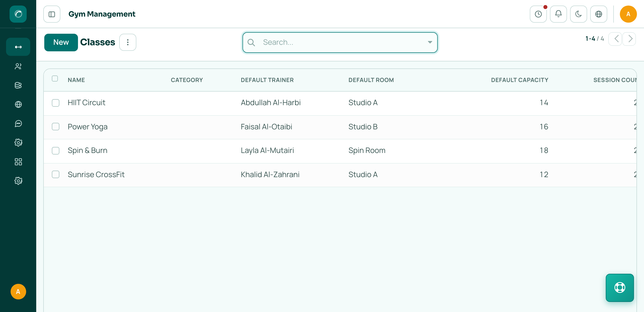Open the apps grid icon in sidebar
The width and height of the screenshot is (644, 312).
tap(18, 162)
